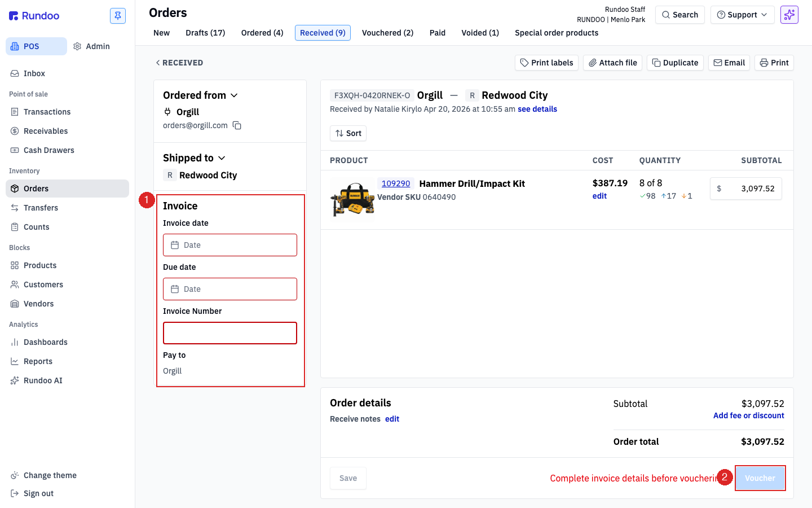
Task: Switch to the Admin mode tab
Action: 91,46
